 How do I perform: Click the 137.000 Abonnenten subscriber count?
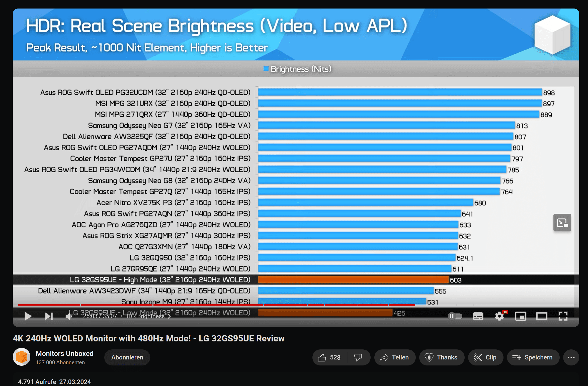click(x=60, y=362)
